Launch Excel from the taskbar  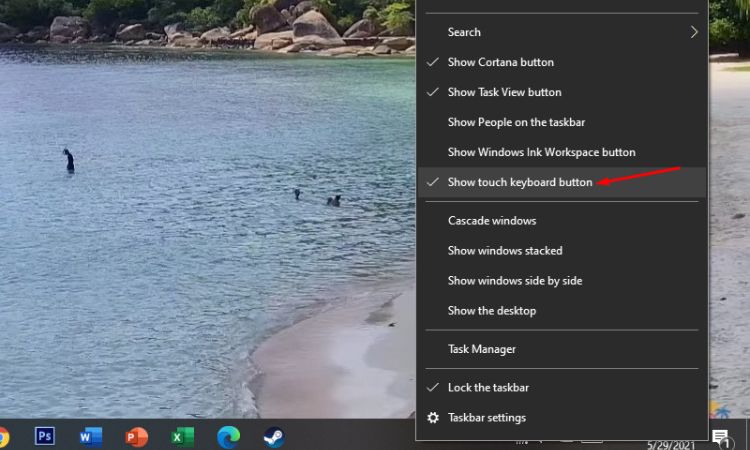(x=182, y=436)
